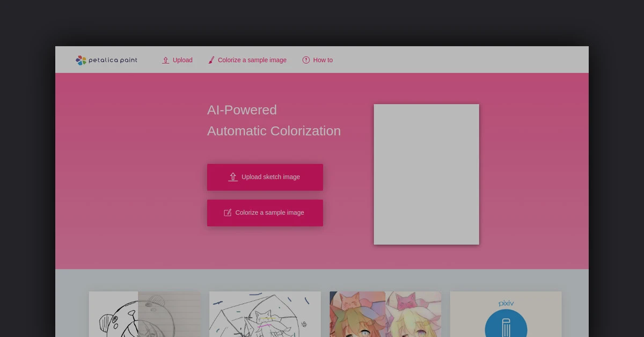Select the Colorize a sample image nav link
The width and height of the screenshot is (644, 337).
click(252, 60)
